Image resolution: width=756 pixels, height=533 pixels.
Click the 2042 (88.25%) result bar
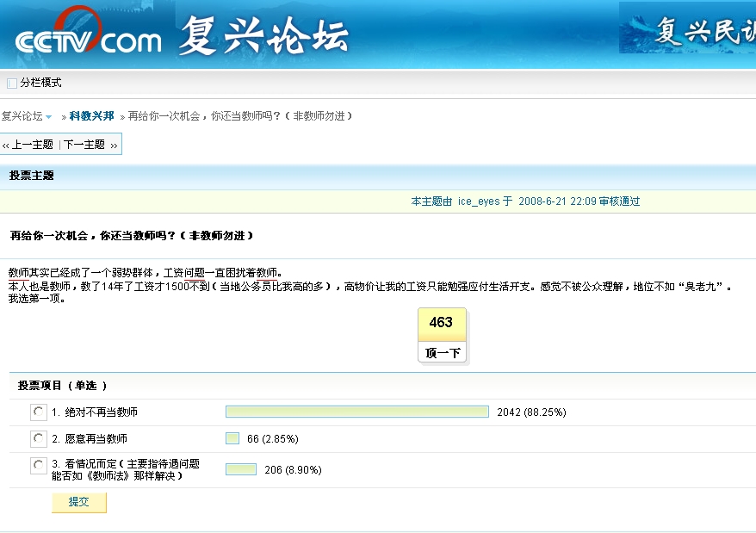(356, 412)
